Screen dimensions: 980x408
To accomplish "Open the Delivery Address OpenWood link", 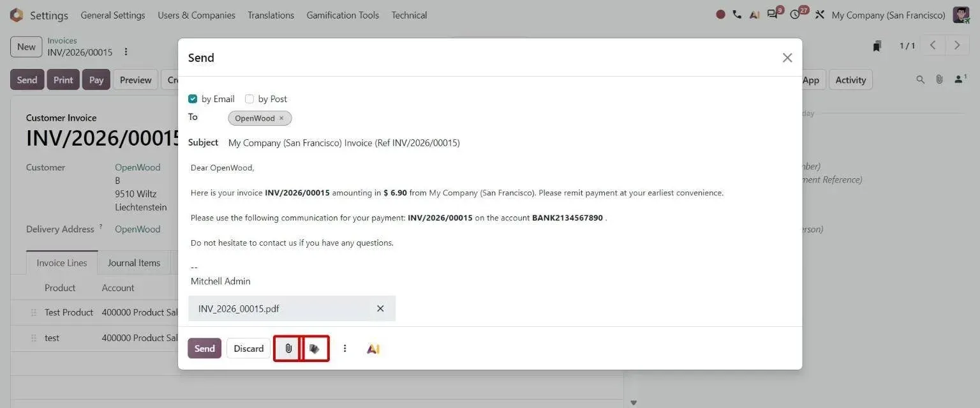I will pyautogui.click(x=138, y=229).
